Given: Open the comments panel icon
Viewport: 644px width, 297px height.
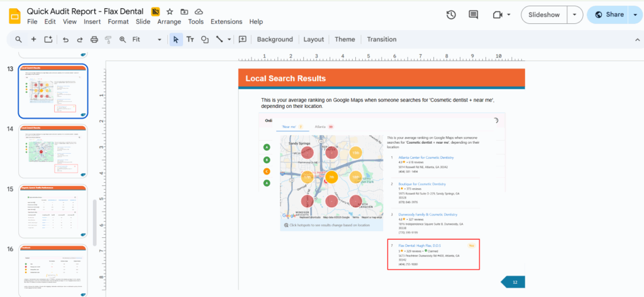Looking at the screenshot, I should point(473,14).
